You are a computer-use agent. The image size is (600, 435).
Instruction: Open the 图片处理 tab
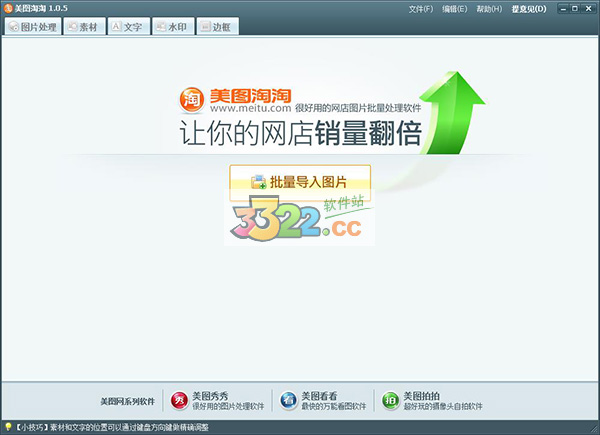pyautogui.click(x=33, y=26)
